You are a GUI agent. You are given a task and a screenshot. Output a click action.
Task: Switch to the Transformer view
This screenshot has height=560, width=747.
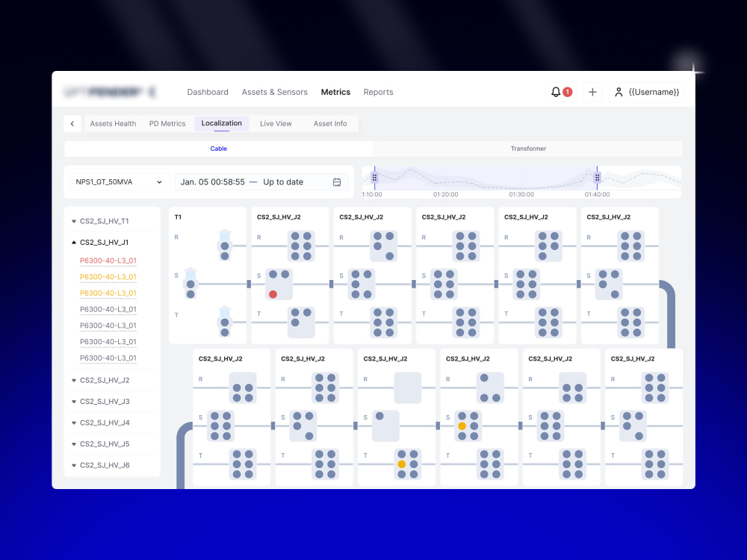528,149
